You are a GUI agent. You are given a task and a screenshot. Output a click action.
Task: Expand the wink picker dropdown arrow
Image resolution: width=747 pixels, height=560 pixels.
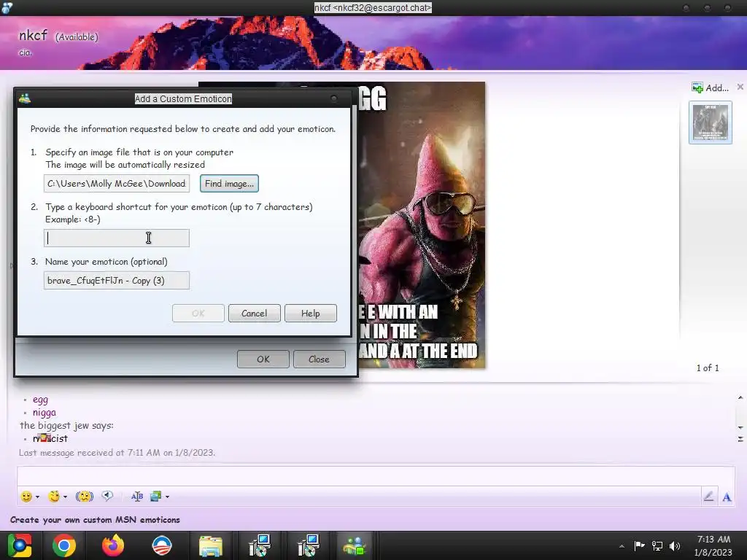[65, 497]
